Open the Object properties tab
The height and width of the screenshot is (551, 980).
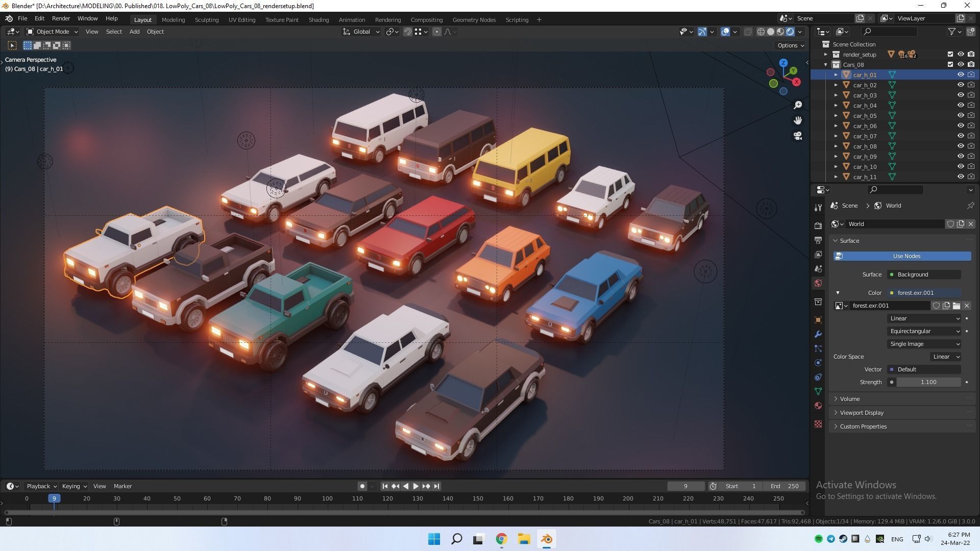point(818,320)
